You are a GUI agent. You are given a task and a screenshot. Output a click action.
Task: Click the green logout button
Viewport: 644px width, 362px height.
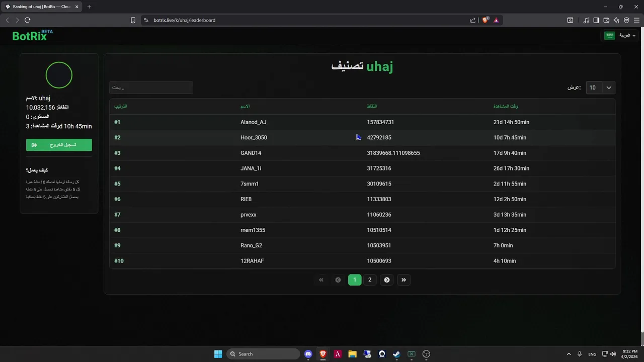point(59,145)
